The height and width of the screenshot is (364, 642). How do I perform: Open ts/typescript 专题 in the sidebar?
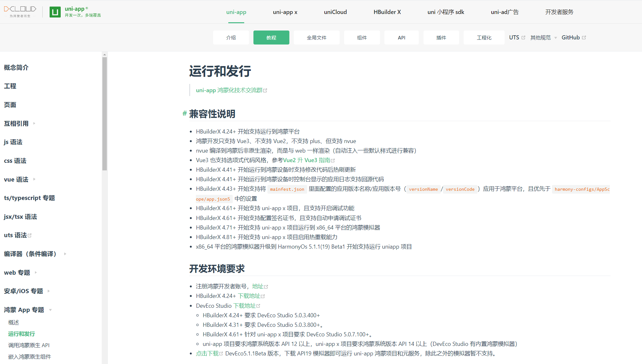[29, 198]
